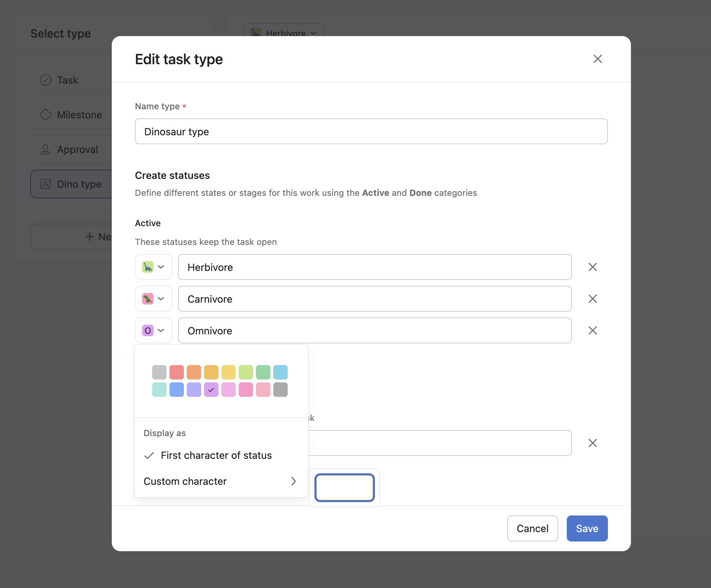This screenshot has width=711, height=588.
Task: Save the Dinosaur type changes
Action: (586, 528)
